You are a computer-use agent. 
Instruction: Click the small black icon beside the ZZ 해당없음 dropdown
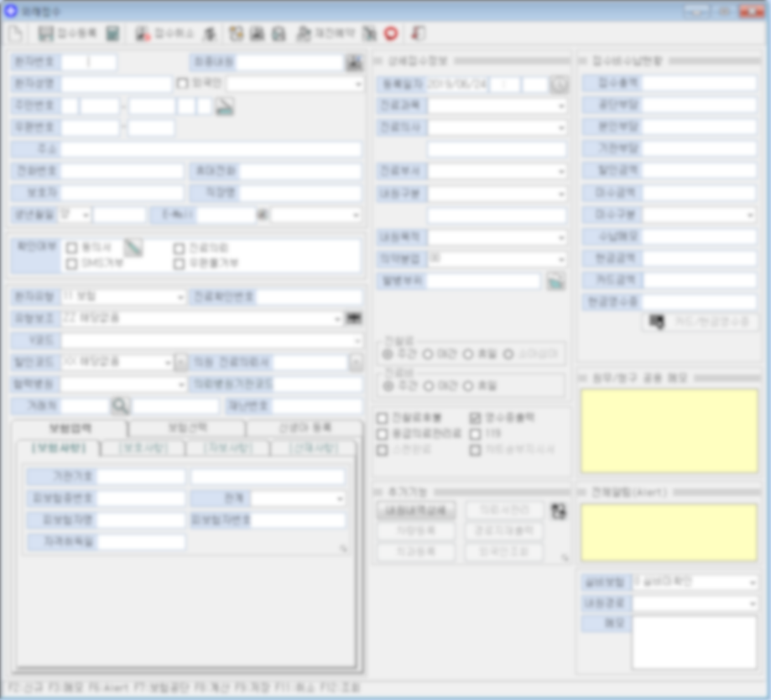353,318
